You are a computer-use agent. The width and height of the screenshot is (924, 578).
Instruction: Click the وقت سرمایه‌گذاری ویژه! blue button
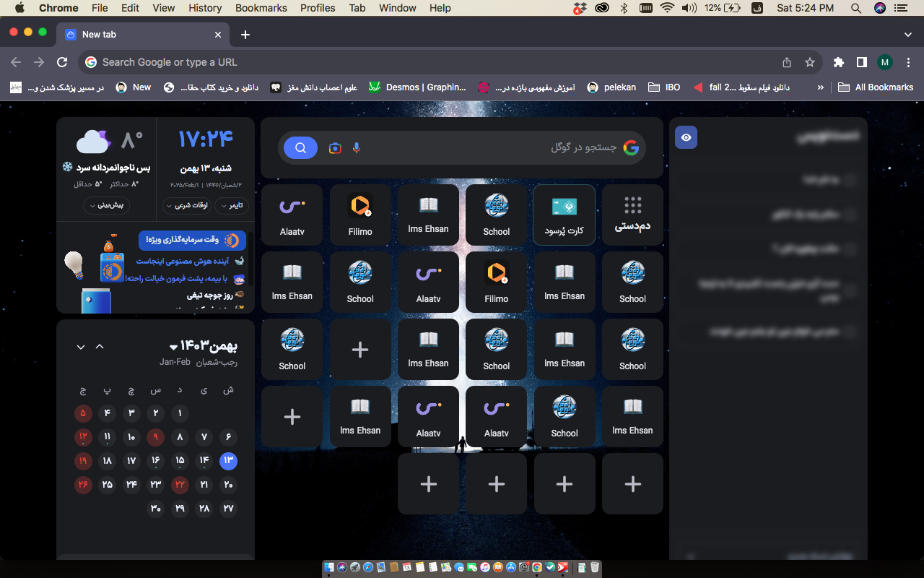[x=192, y=240]
